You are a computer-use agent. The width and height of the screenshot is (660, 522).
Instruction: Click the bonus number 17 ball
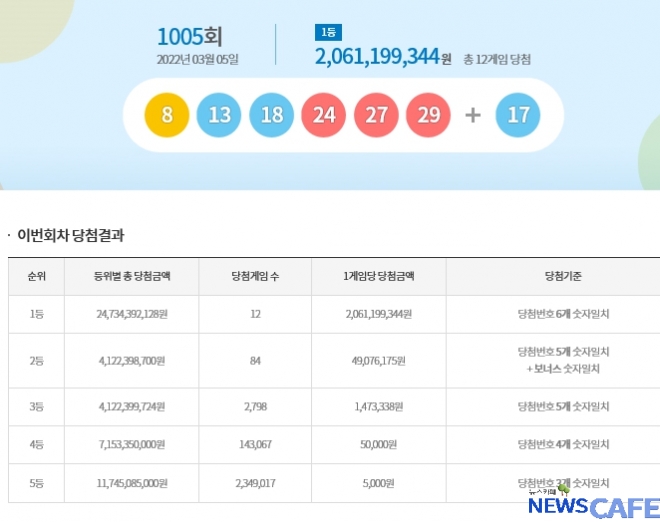518,115
